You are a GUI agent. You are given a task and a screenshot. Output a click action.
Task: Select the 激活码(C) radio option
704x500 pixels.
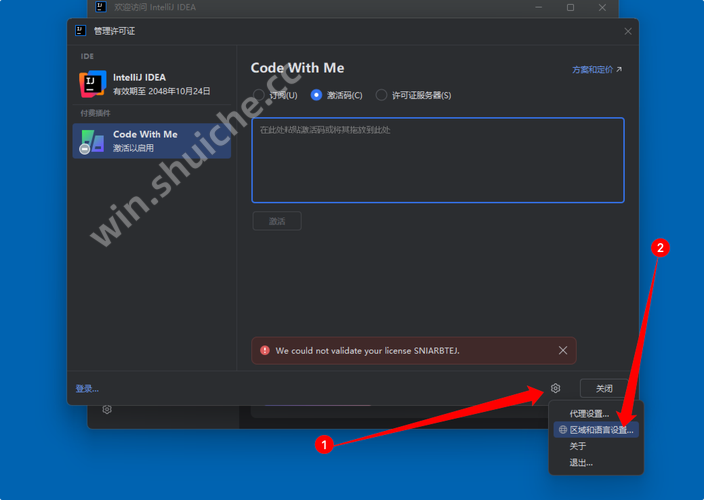(x=337, y=95)
